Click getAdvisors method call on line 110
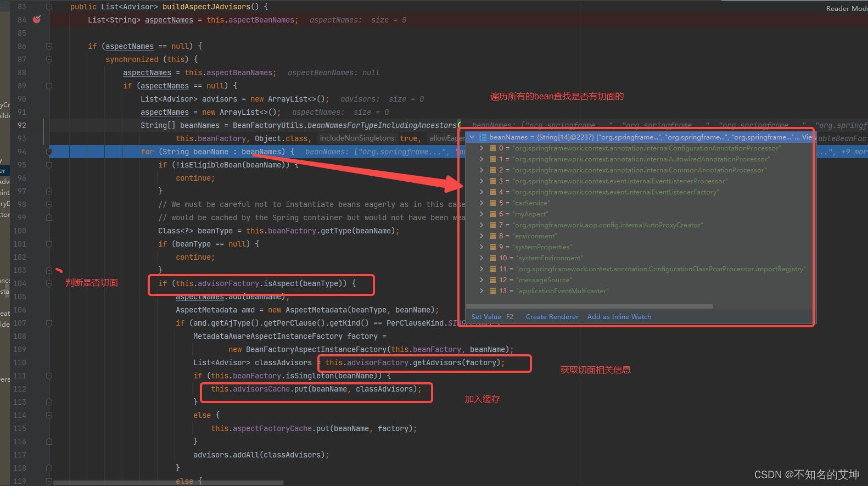The width and height of the screenshot is (868, 486). click(x=437, y=362)
